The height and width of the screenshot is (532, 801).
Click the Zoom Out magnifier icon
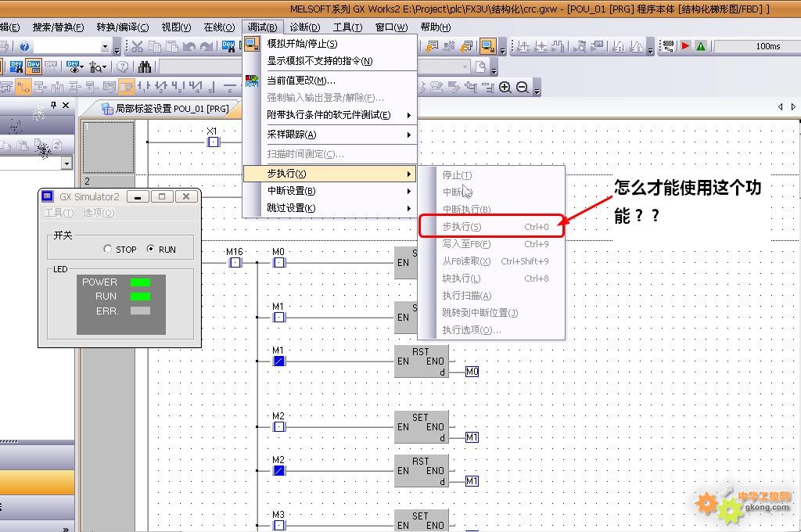pos(522,88)
